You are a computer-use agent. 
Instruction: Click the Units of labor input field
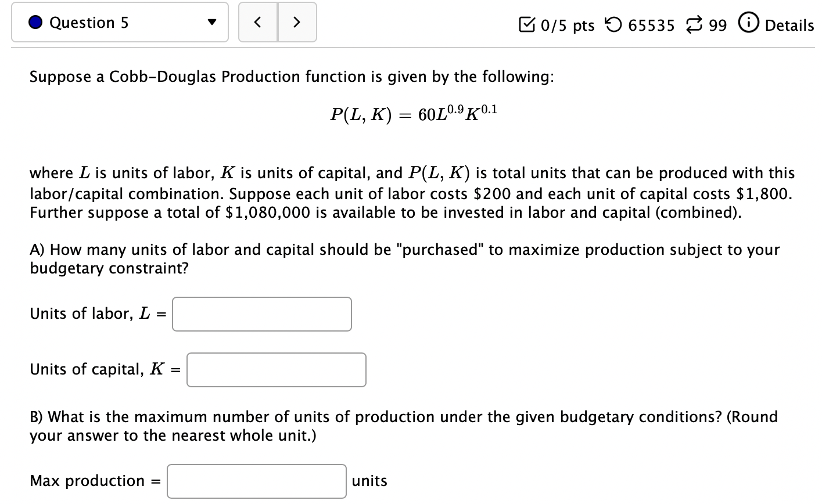pyautogui.click(x=261, y=314)
